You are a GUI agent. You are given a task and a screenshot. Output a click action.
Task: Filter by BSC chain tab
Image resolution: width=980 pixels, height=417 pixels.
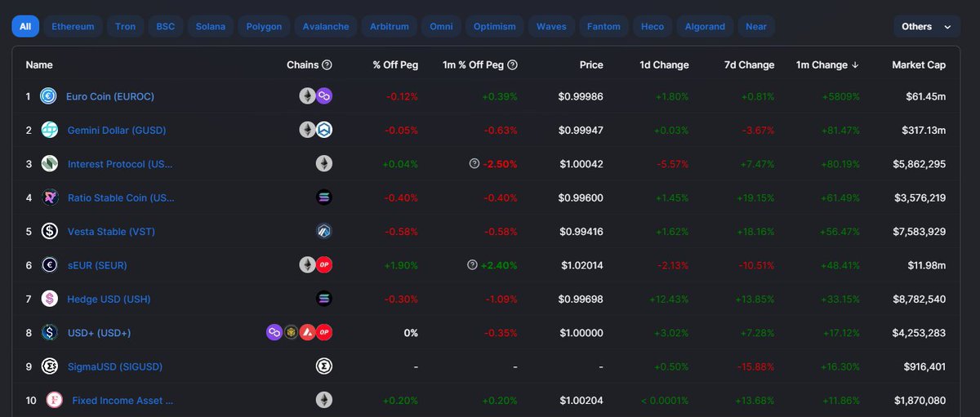click(166, 27)
